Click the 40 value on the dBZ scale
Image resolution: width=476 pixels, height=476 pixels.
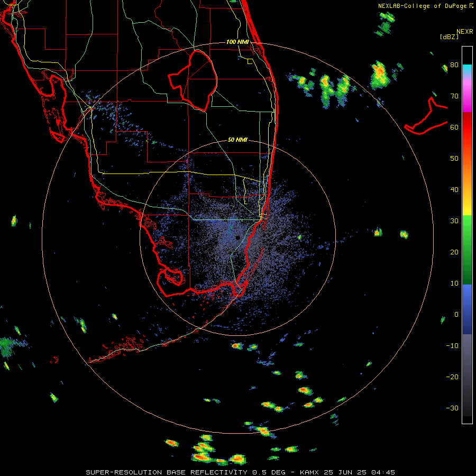(454, 190)
